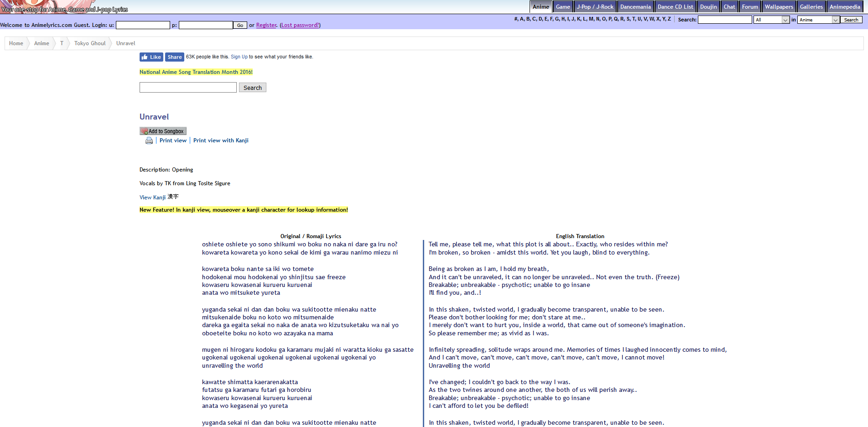Click the kanji characters icon after View Kanji

coord(173,197)
